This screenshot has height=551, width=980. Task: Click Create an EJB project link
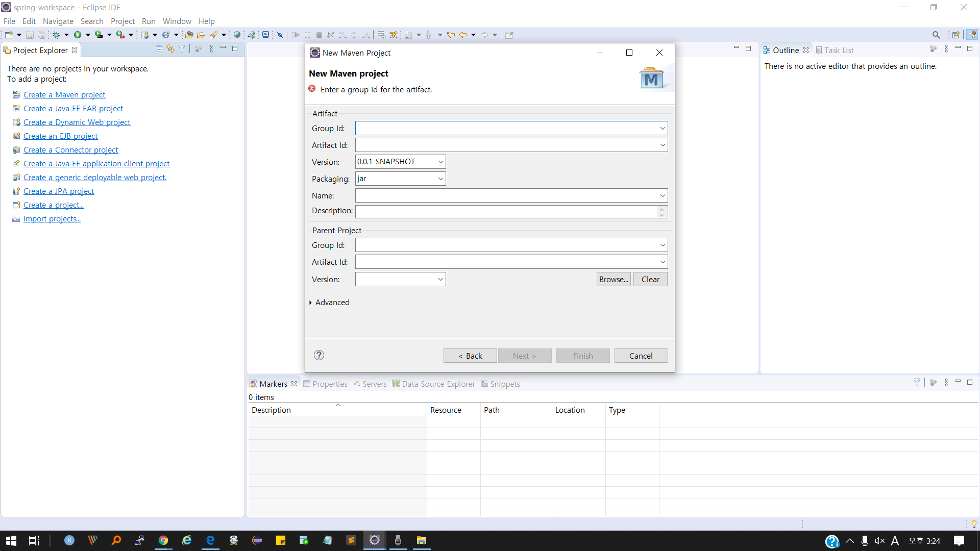[x=60, y=136]
